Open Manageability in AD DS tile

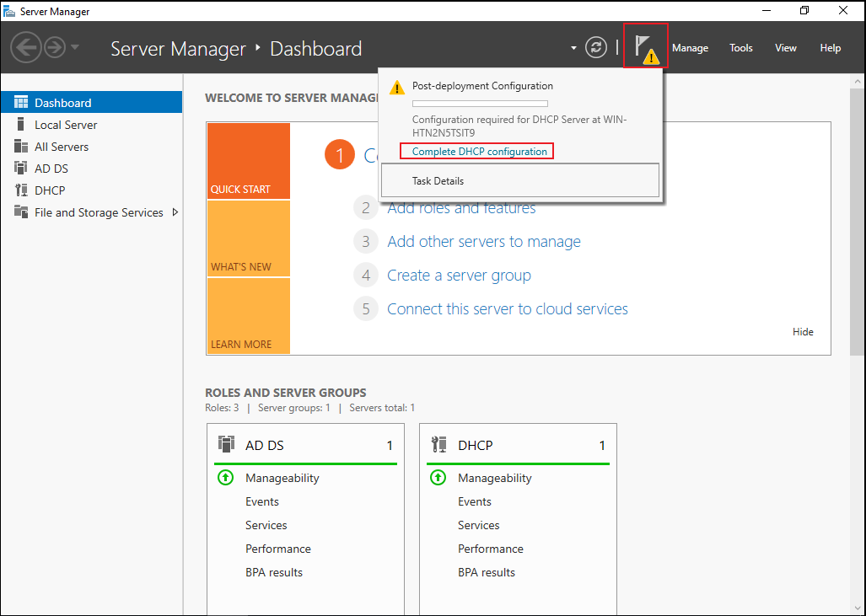pyautogui.click(x=282, y=478)
